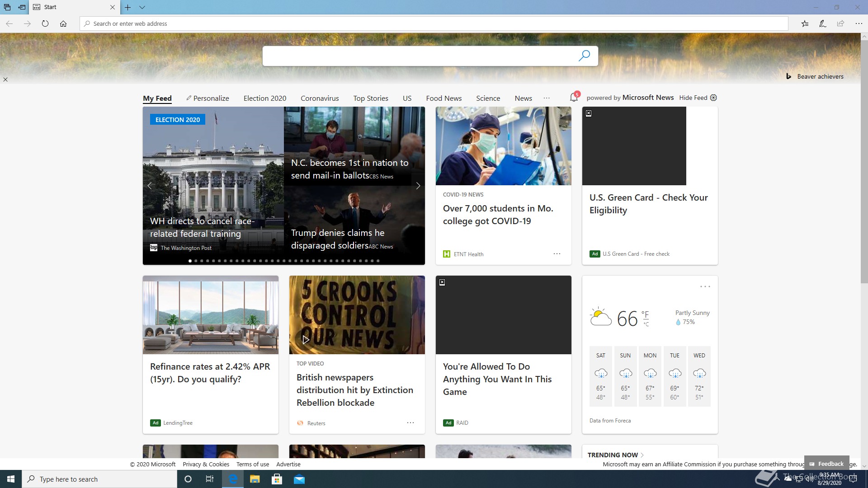Image resolution: width=868 pixels, height=488 pixels.
Task: Click the page vertical scrollbar
Action: 864,163
